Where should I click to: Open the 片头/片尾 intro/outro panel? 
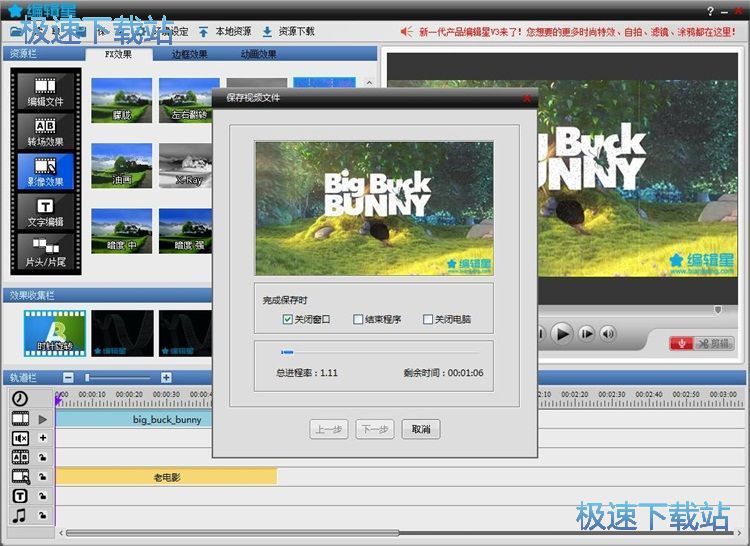point(45,252)
